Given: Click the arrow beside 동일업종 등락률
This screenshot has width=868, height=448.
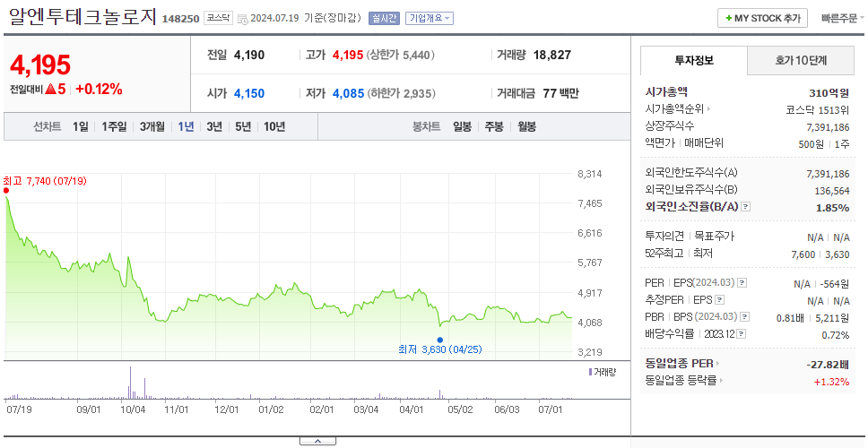Looking at the screenshot, I should [x=721, y=381].
